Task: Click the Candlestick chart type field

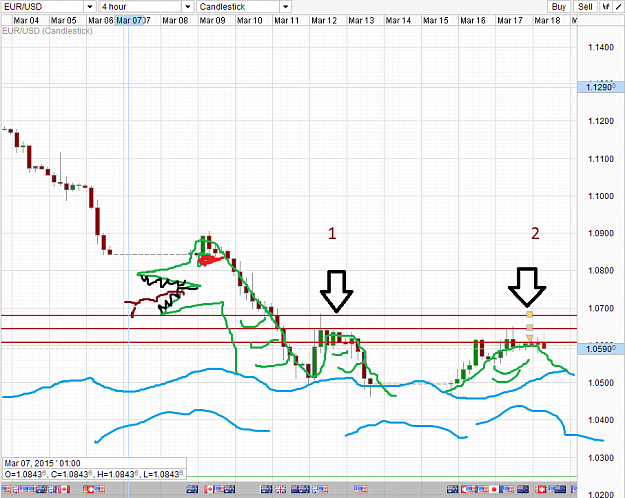Action: pos(238,7)
